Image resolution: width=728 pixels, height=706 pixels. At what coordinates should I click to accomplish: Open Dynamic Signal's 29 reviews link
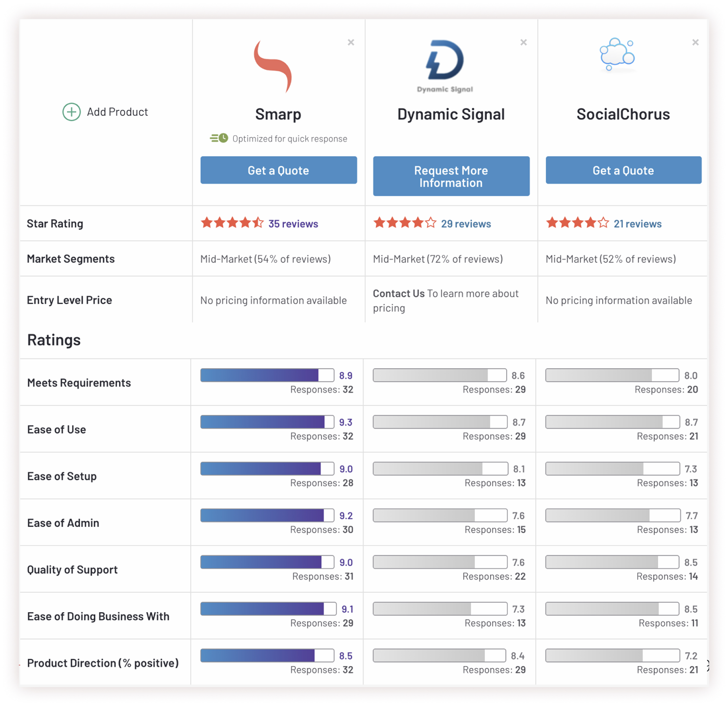pos(466,224)
